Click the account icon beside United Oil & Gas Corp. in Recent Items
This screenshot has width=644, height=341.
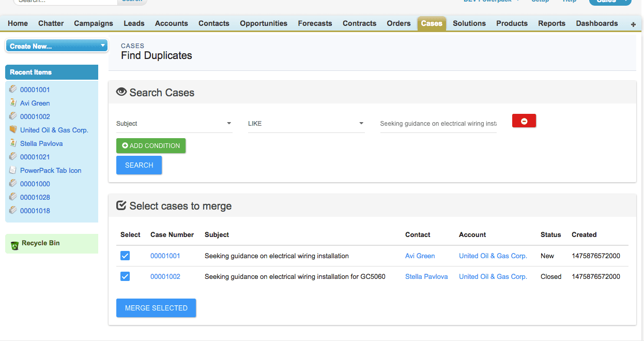click(x=13, y=129)
